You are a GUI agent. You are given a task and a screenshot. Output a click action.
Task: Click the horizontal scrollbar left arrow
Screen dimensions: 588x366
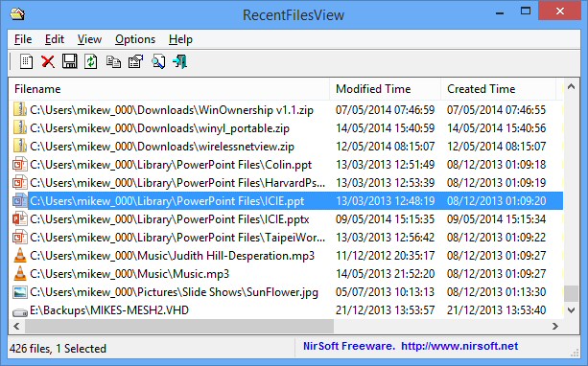pyautogui.click(x=16, y=327)
